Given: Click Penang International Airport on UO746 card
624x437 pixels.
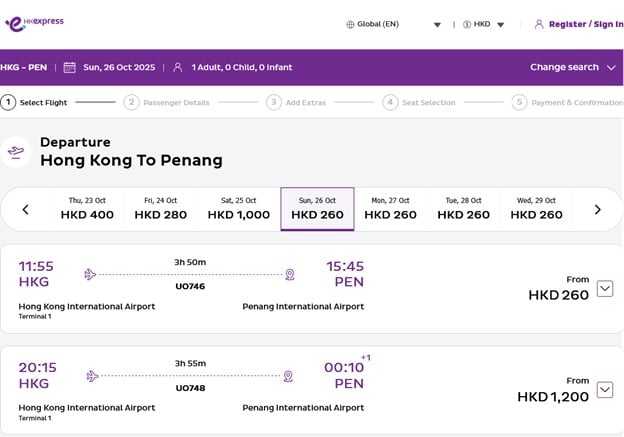Looking at the screenshot, I should click(303, 306).
